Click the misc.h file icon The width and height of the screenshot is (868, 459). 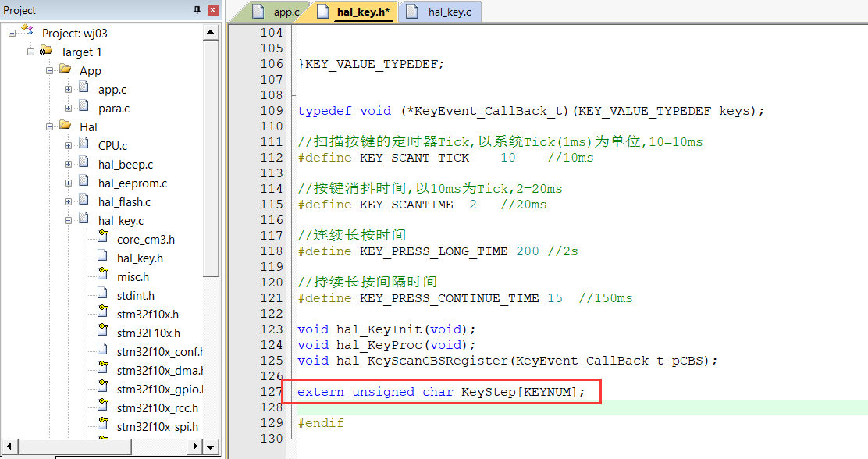pyautogui.click(x=102, y=276)
